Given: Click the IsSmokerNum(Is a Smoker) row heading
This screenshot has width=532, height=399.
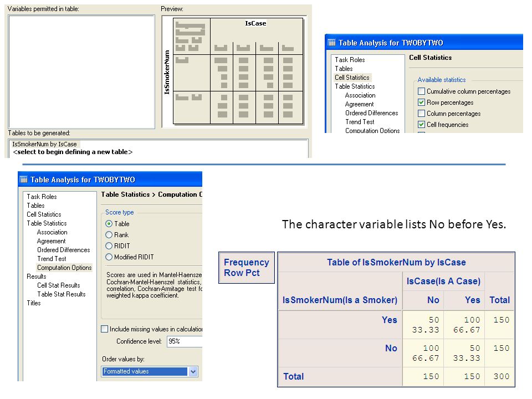Looking at the screenshot, I should point(340,300).
